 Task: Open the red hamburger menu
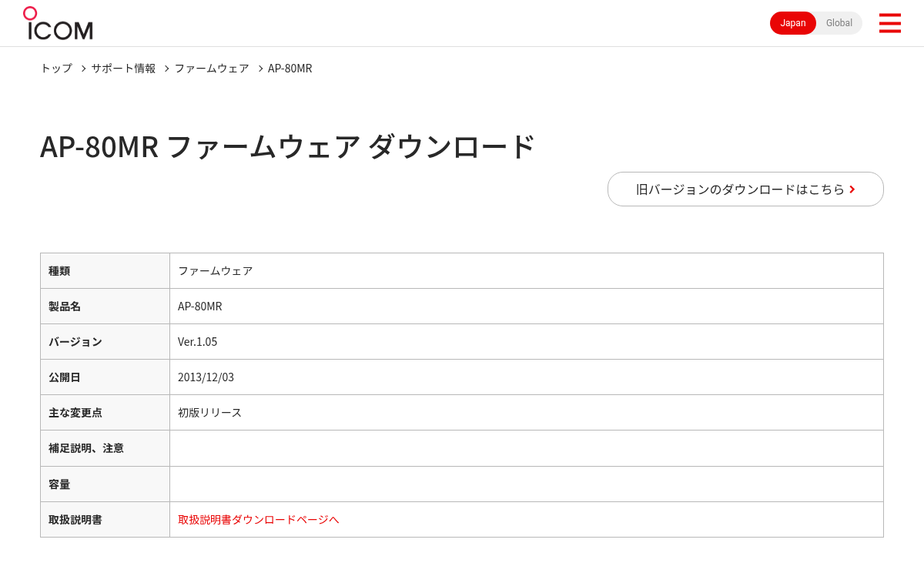pyautogui.click(x=889, y=23)
